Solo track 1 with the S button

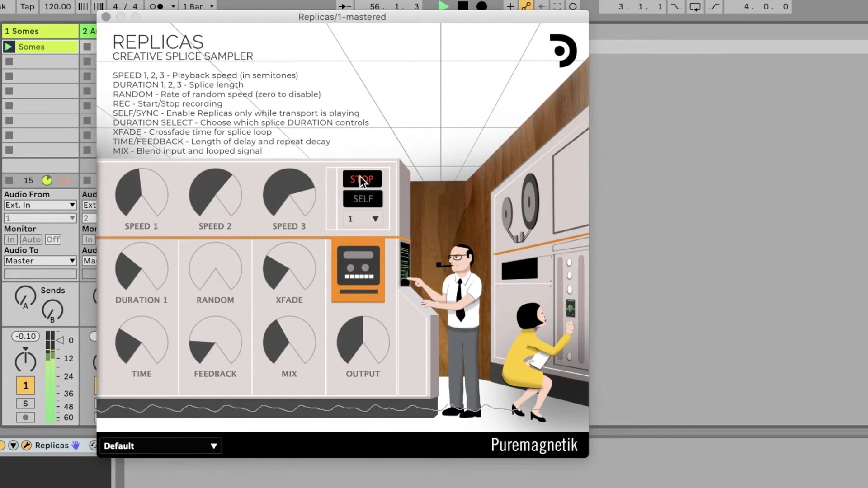click(x=25, y=404)
